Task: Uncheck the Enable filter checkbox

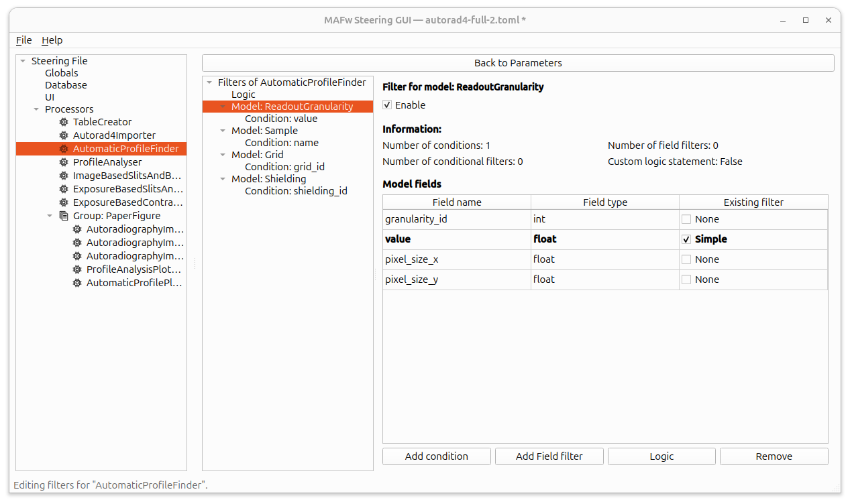Action: click(x=387, y=105)
